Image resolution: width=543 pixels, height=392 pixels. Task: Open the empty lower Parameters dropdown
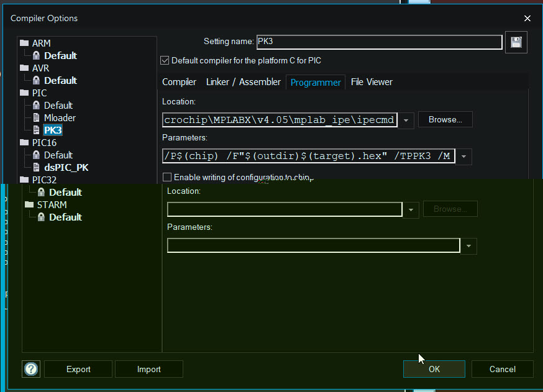468,246
